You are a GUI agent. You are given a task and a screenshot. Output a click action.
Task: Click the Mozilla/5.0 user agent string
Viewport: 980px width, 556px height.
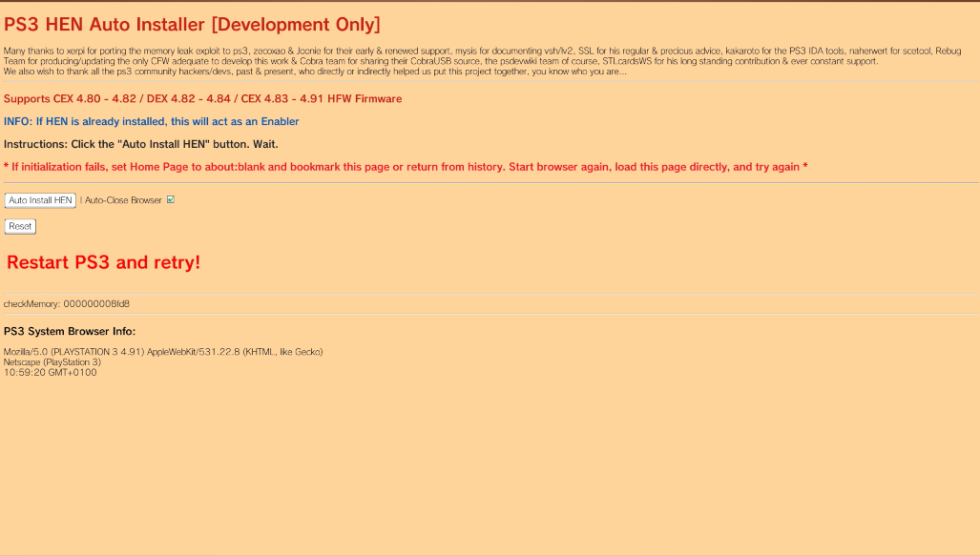163,352
